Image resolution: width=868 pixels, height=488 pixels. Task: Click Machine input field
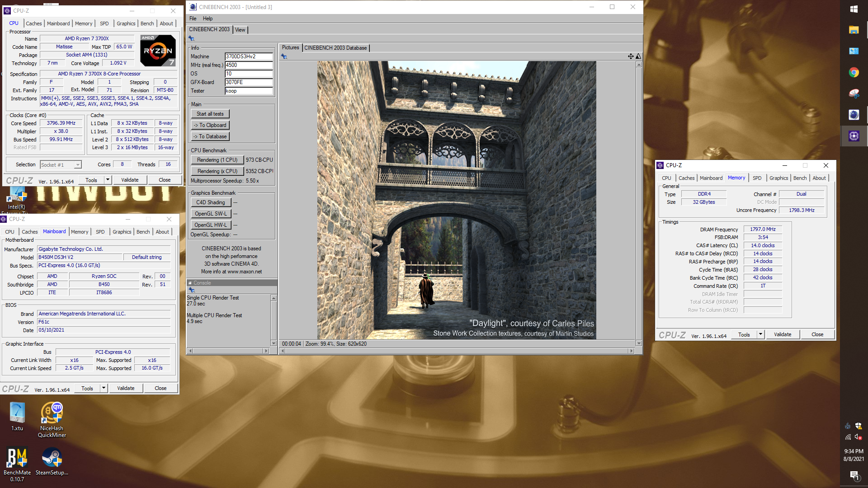[249, 56]
